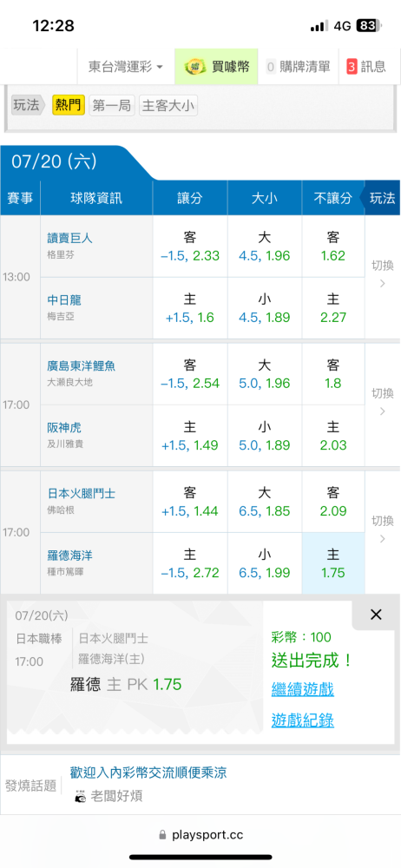The image size is (401, 868).
Task: Open 廣島東洋鯉魚 team info
Action: point(82,366)
